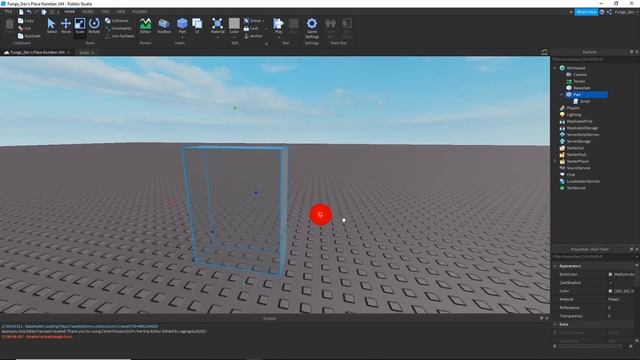Select Players service in Explorer
The height and width of the screenshot is (360, 640).
(x=573, y=108)
